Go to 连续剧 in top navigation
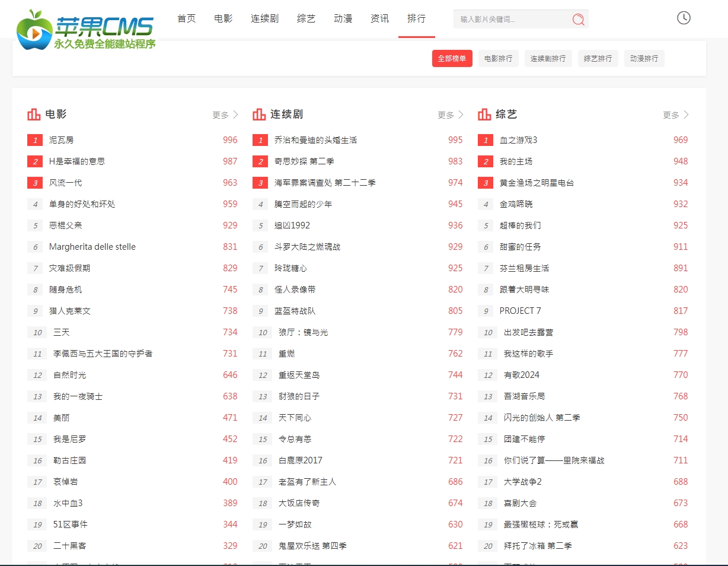The width and height of the screenshot is (728, 566). click(264, 18)
